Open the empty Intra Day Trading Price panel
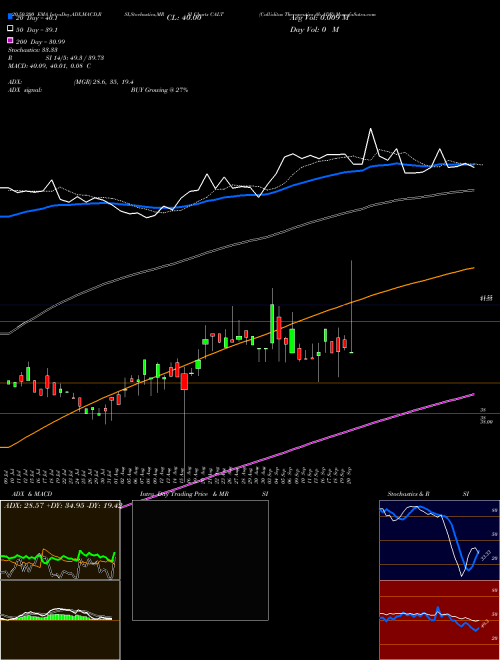The width and height of the screenshot is (500, 660). (x=200, y=560)
